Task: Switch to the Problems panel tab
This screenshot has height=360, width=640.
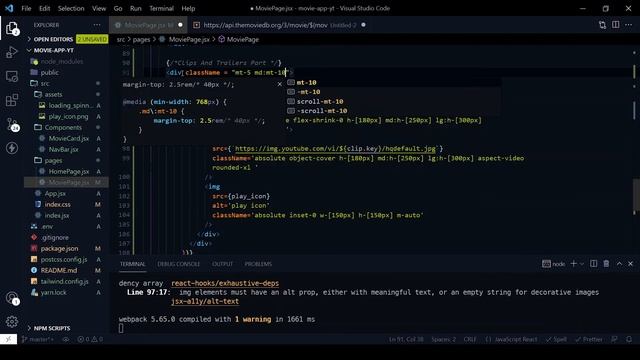Action: pos(258,264)
